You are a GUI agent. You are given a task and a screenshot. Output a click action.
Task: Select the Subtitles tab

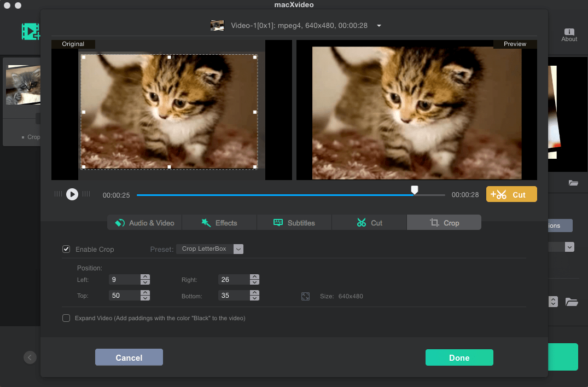tap(294, 223)
